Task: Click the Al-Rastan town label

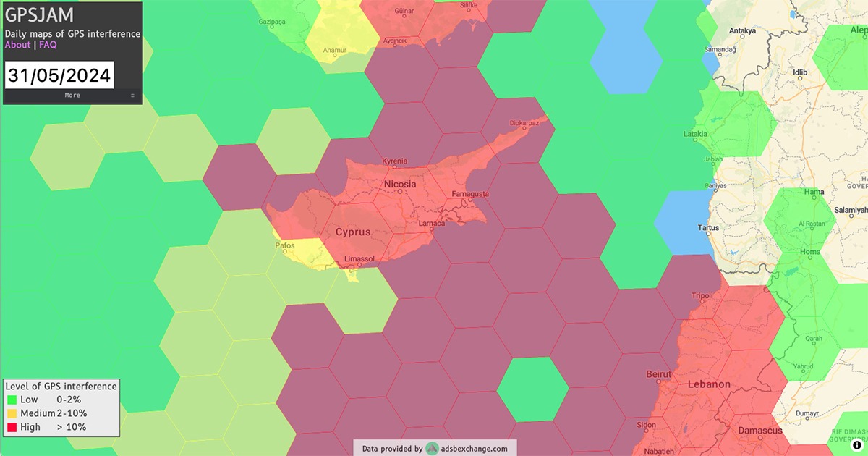Action: 810,224
